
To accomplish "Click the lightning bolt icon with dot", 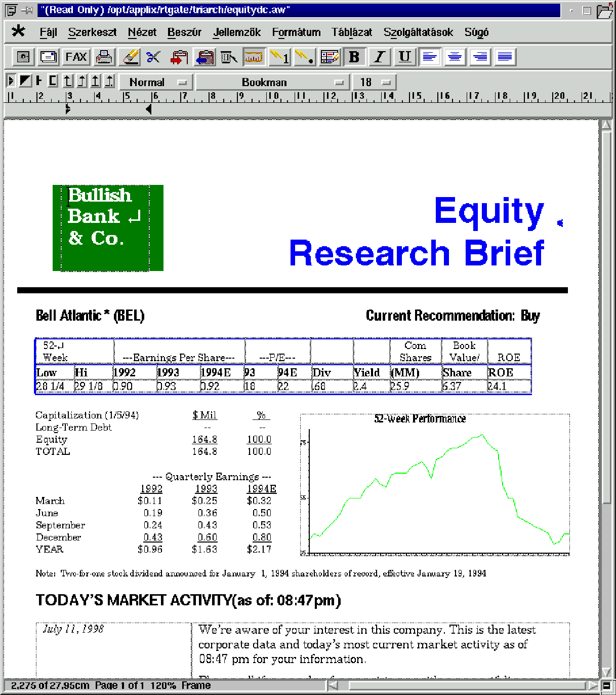I will click(304, 57).
